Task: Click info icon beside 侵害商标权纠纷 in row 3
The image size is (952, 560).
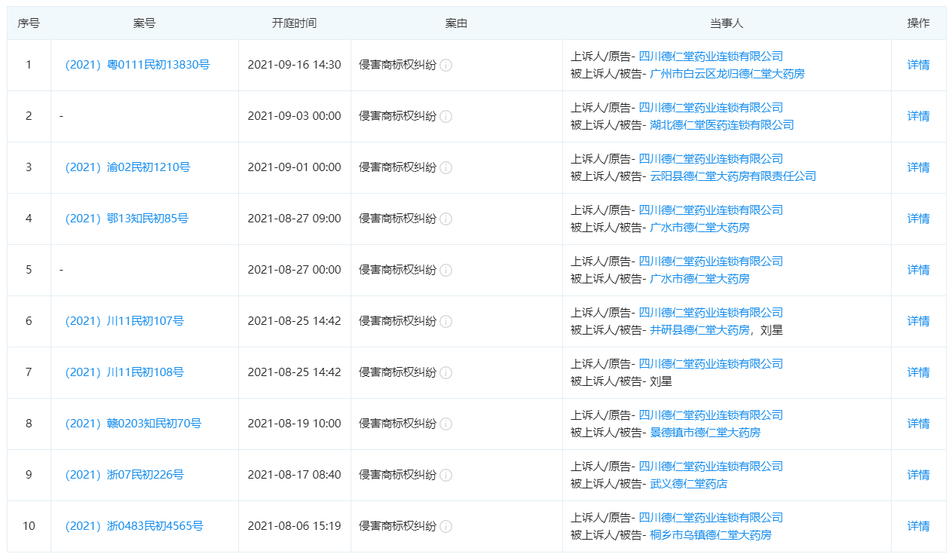Action: click(x=445, y=167)
